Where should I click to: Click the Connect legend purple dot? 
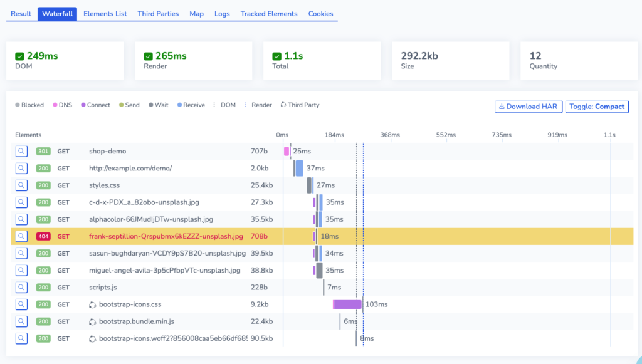tap(83, 105)
